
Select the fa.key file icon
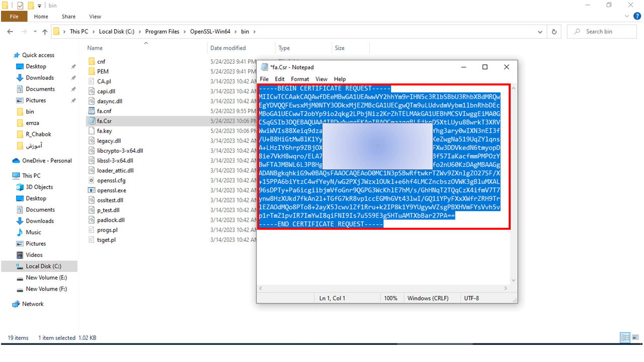[x=92, y=131]
